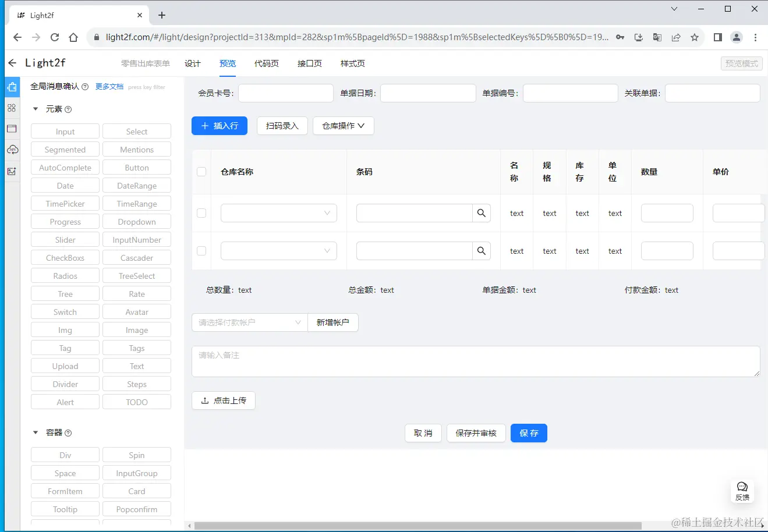Open the cloud API sidebar panel
Screen dimensions: 768x532
click(12, 150)
